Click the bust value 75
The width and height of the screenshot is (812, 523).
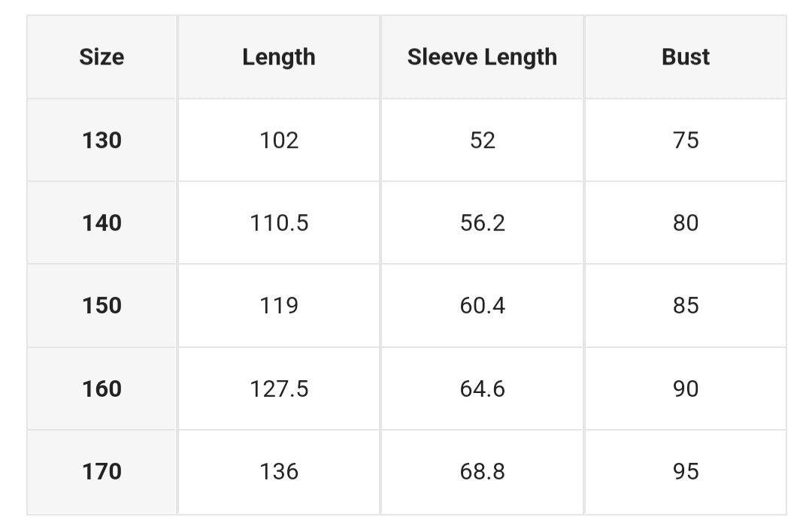[x=686, y=141]
